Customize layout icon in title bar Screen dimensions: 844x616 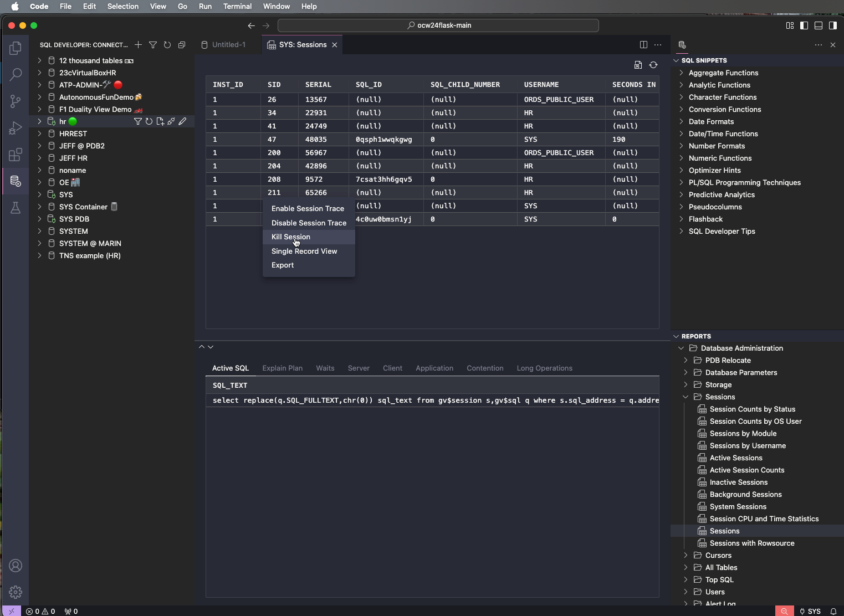(x=790, y=25)
